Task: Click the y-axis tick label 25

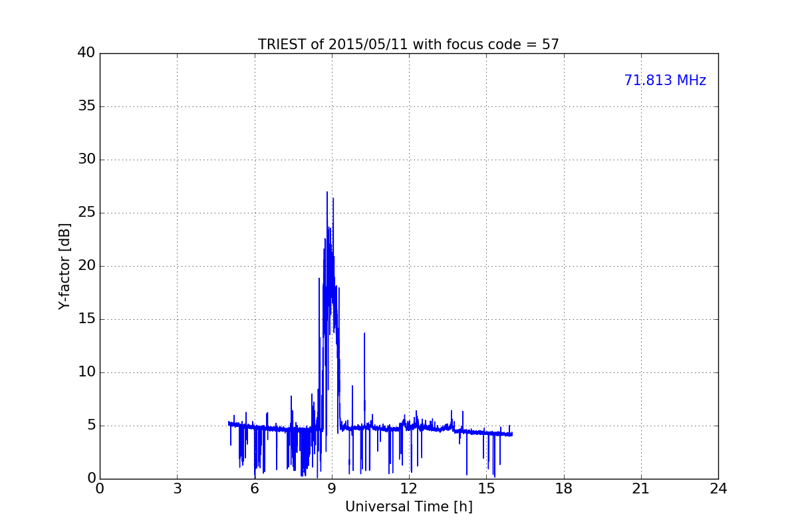Action: click(x=86, y=213)
